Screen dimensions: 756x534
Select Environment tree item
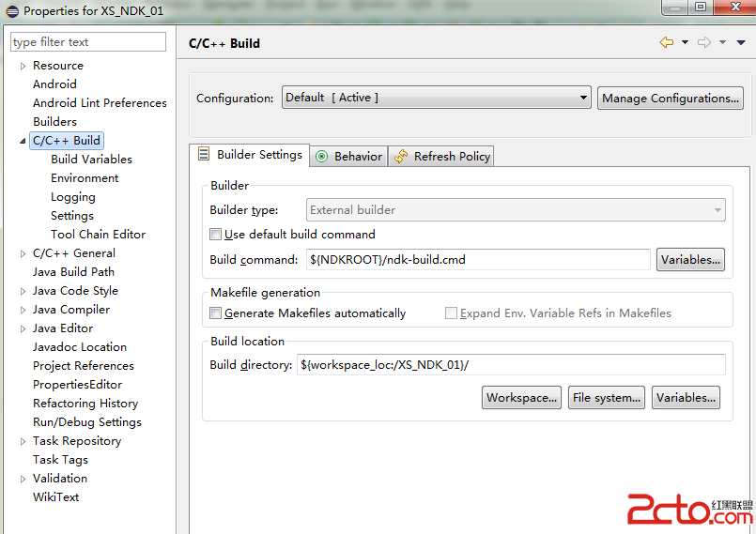pyautogui.click(x=85, y=178)
